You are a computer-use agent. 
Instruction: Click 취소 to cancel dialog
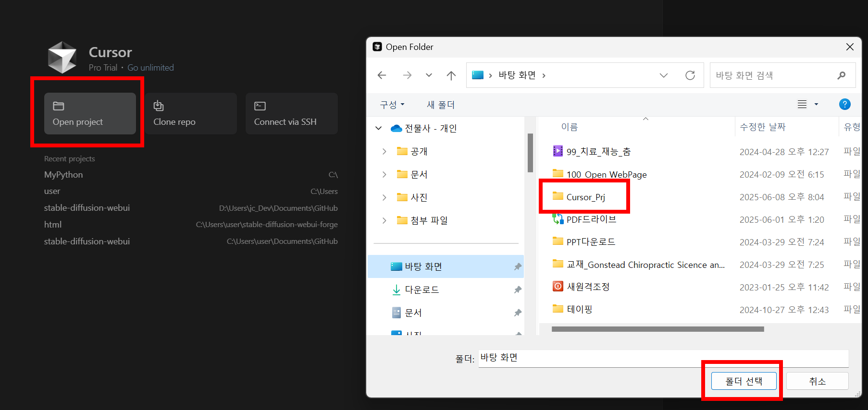[817, 381]
